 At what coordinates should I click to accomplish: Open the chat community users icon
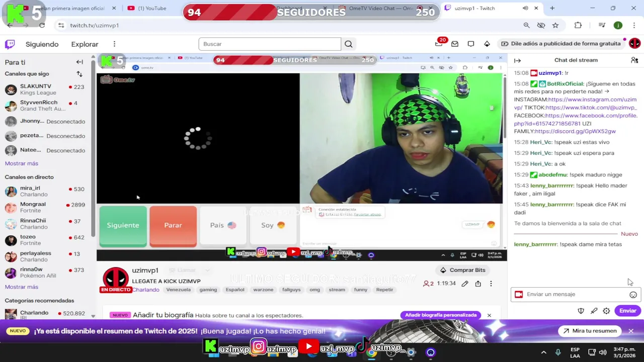(x=634, y=60)
